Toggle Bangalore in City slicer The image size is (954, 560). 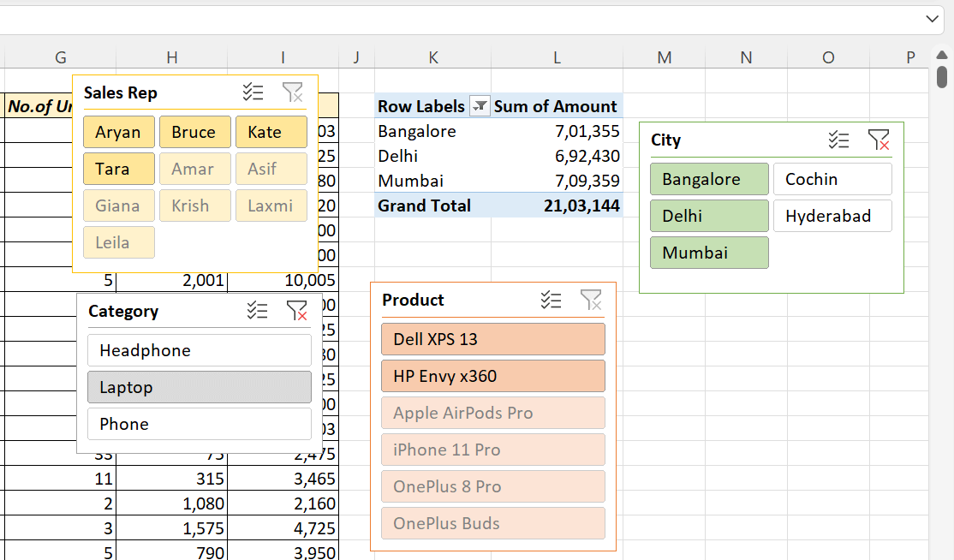coord(709,179)
